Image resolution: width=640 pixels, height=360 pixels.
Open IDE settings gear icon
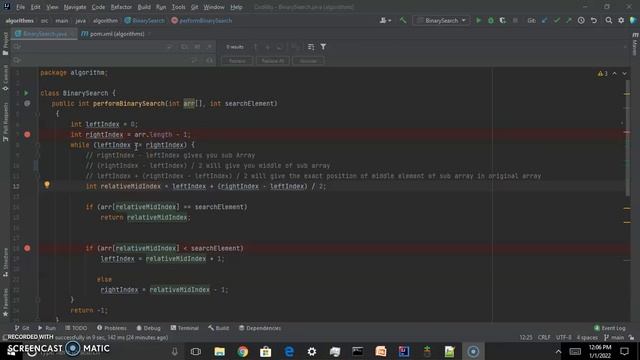click(x=621, y=20)
